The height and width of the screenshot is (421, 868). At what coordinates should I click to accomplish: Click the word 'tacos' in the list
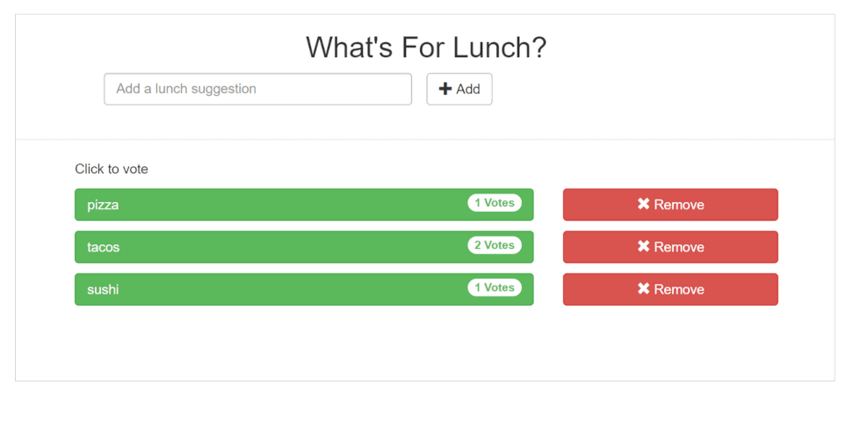click(103, 247)
